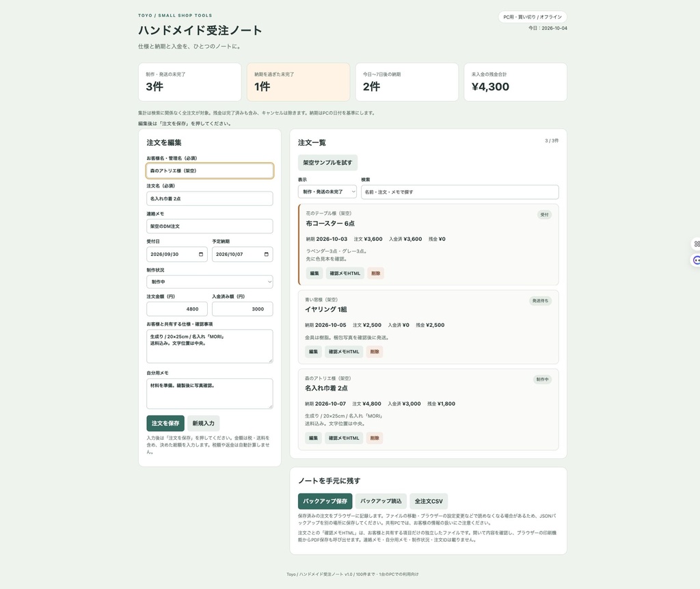Click the 受付 status badge
This screenshot has height=589, width=700.
[544, 215]
